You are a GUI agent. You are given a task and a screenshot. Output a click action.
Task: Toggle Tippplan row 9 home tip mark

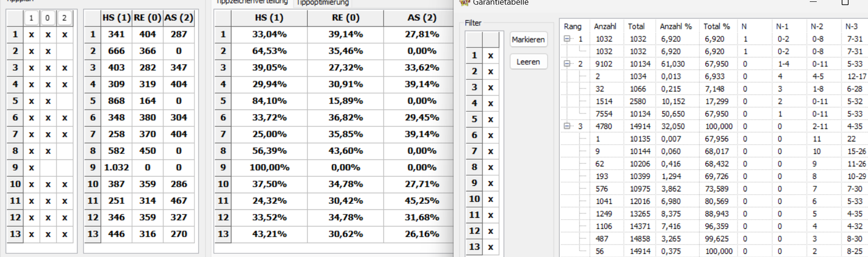31,167
